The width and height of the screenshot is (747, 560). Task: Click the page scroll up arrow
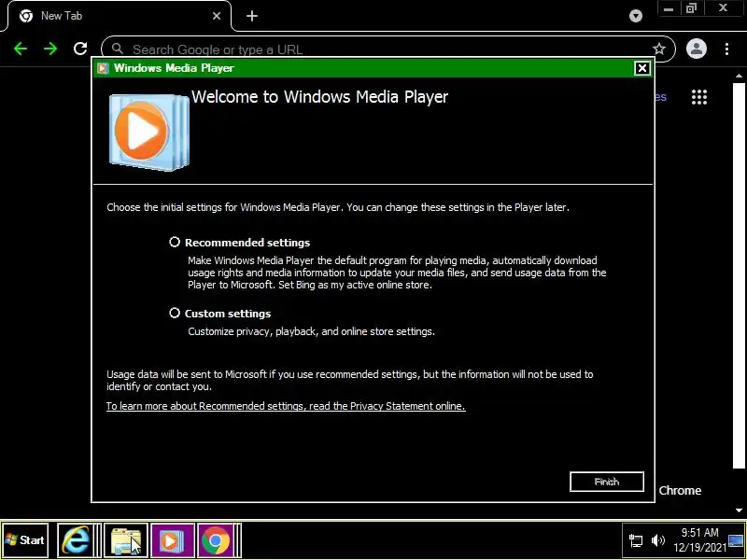coord(739,77)
